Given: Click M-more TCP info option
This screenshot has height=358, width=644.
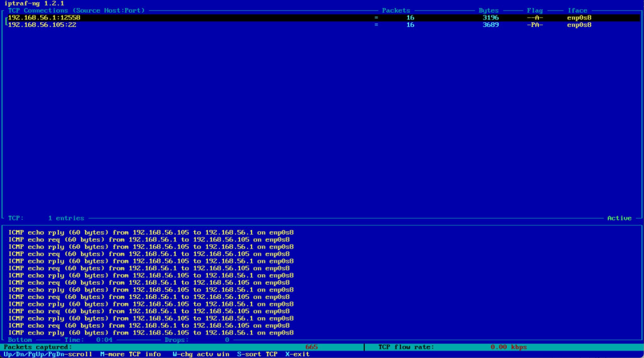Looking at the screenshot, I should pyautogui.click(x=130, y=354).
